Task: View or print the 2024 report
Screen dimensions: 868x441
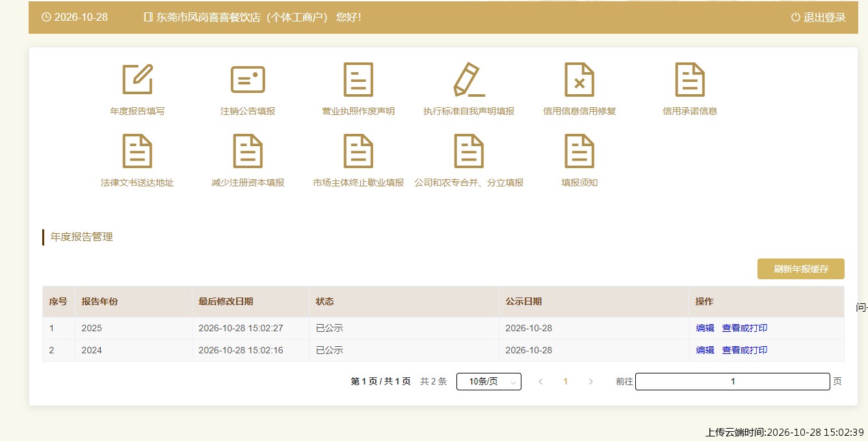Action: (744, 350)
